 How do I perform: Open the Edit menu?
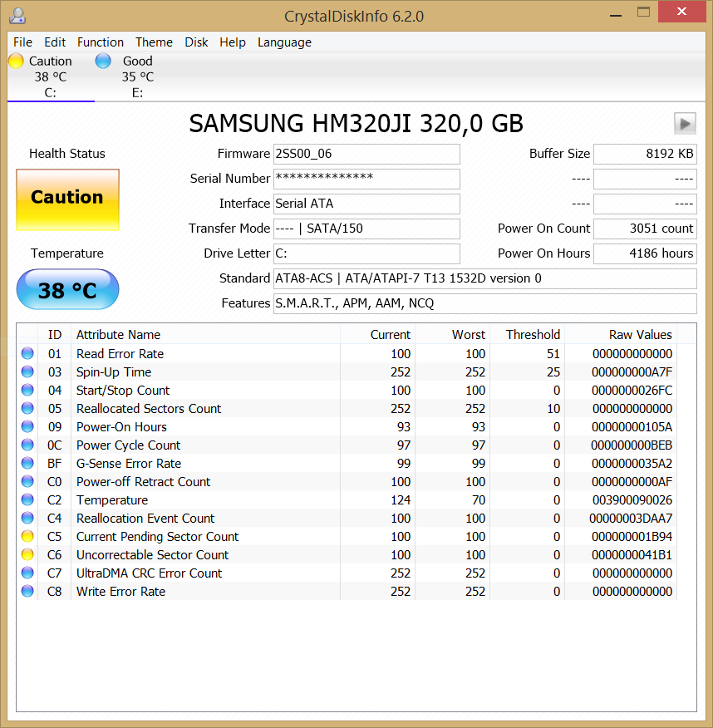click(55, 42)
